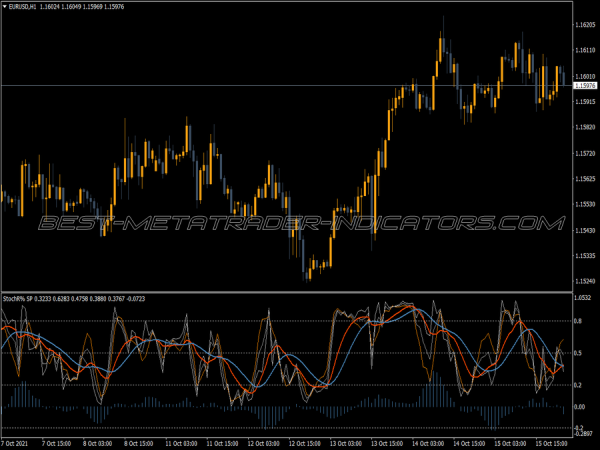
Task: Click the 15 Oct 03:00 time label
Action: [x=510, y=444]
